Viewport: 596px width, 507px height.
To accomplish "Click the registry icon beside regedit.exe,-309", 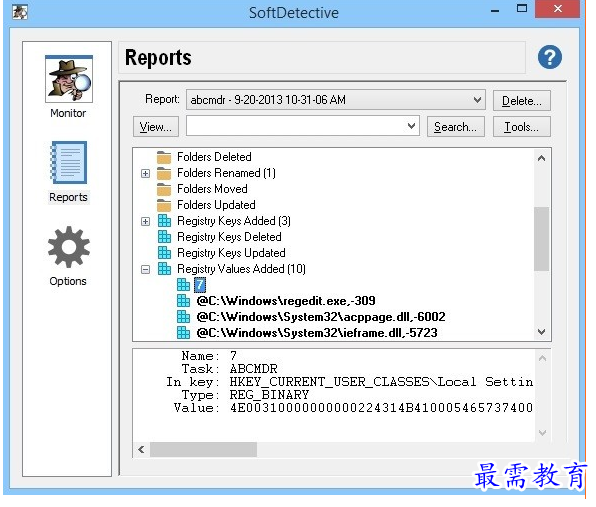I will coord(183,301).
